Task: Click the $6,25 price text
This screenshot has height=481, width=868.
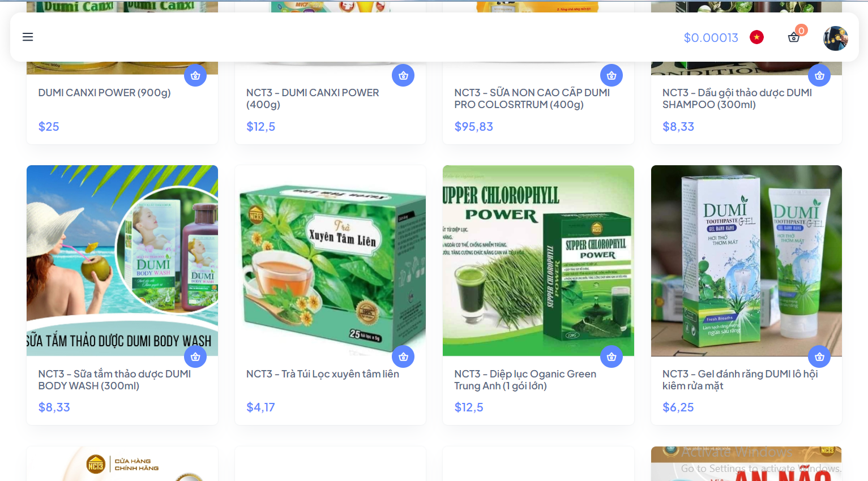Action: pyautogui.click(x=678, y=407)
